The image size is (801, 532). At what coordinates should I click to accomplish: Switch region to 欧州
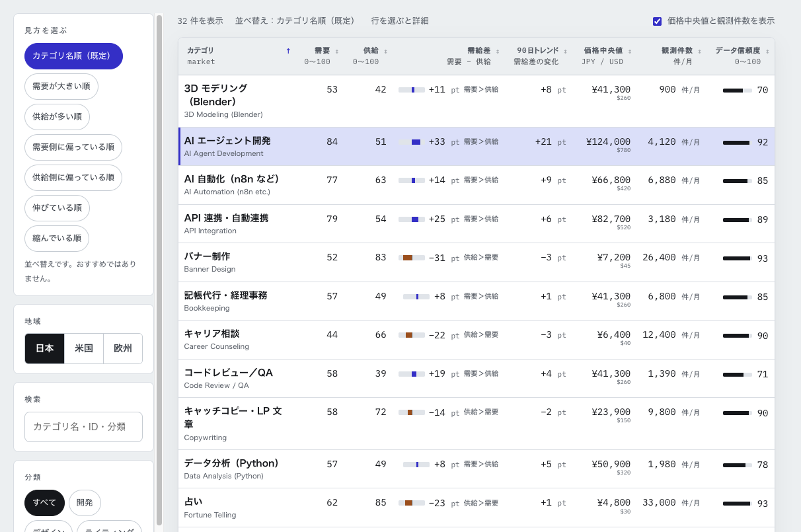tap(123, 348)
